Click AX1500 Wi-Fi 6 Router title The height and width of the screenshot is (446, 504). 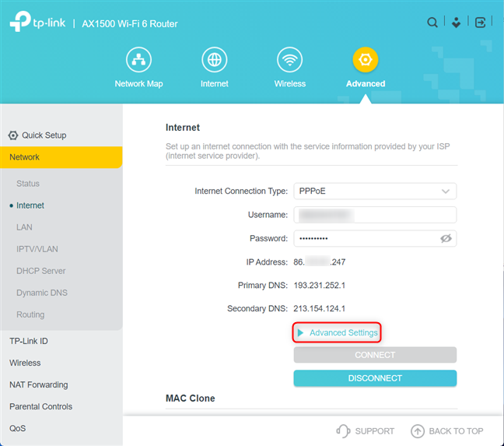tap(130, 24)
